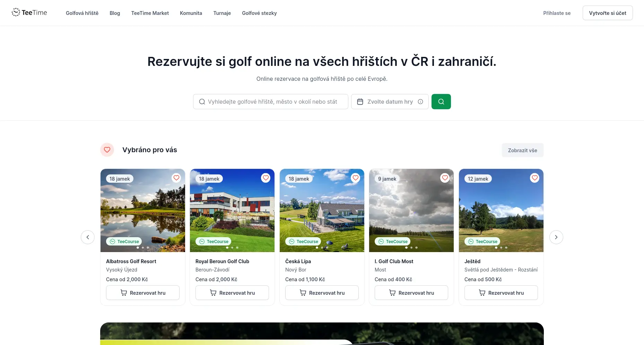Click the cart icon on Ještěd Rezervovat hru
Image resolution: width=644 pixels, height=345 pixels.
tap(482, 293)
